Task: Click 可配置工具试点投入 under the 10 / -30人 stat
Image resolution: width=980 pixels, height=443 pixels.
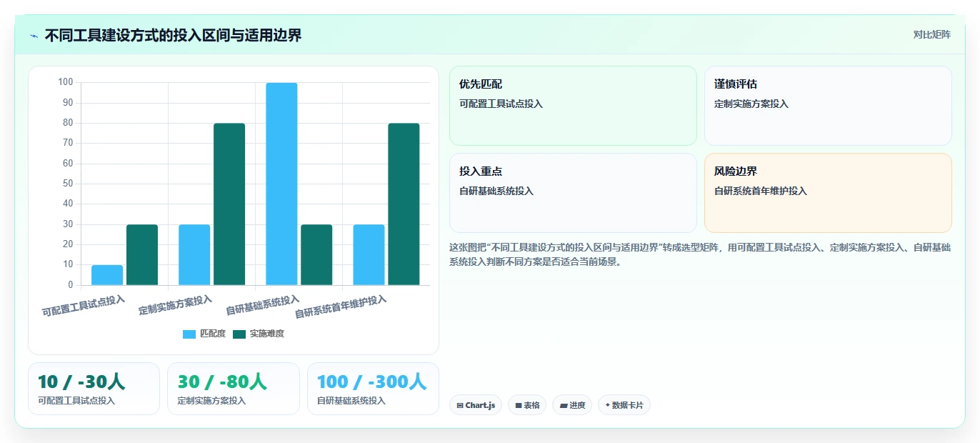Action: point(76,401)
